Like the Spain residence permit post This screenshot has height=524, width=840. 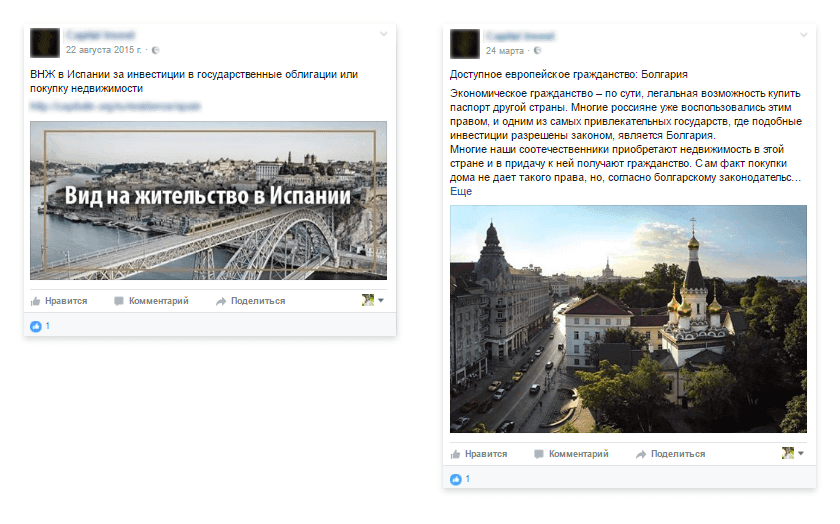[x=59, y=301]
